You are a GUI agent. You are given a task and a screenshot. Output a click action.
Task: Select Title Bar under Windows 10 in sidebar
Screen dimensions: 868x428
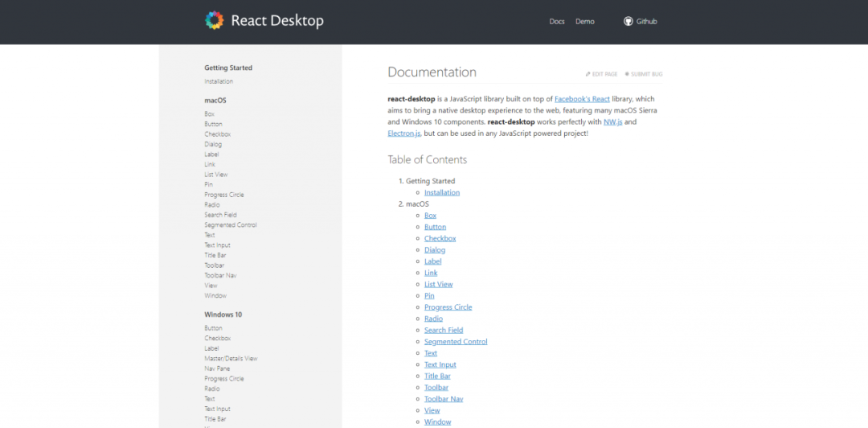215,419
